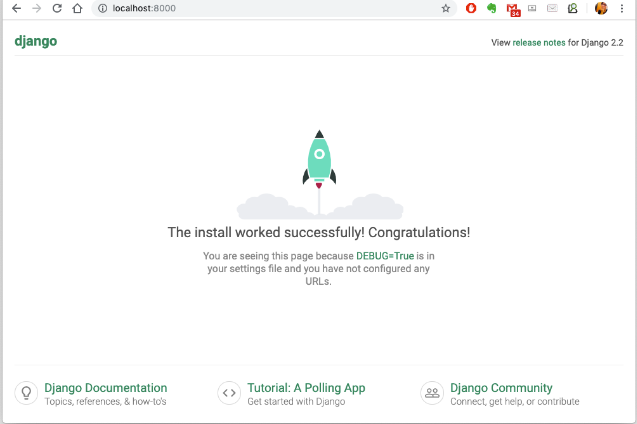Click the install worked successfully heading
This screenshot has height=424, width=637.
click(319, 232)
